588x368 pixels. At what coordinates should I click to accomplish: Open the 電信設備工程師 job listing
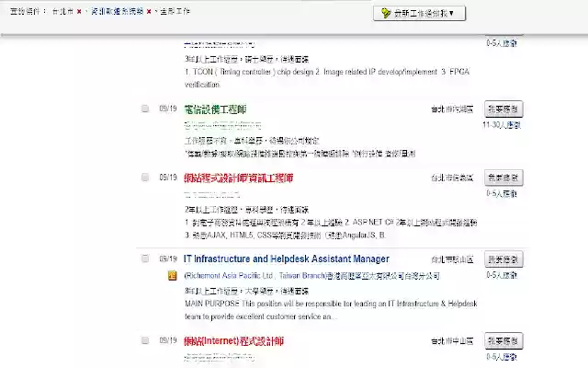tap(215, 109)
